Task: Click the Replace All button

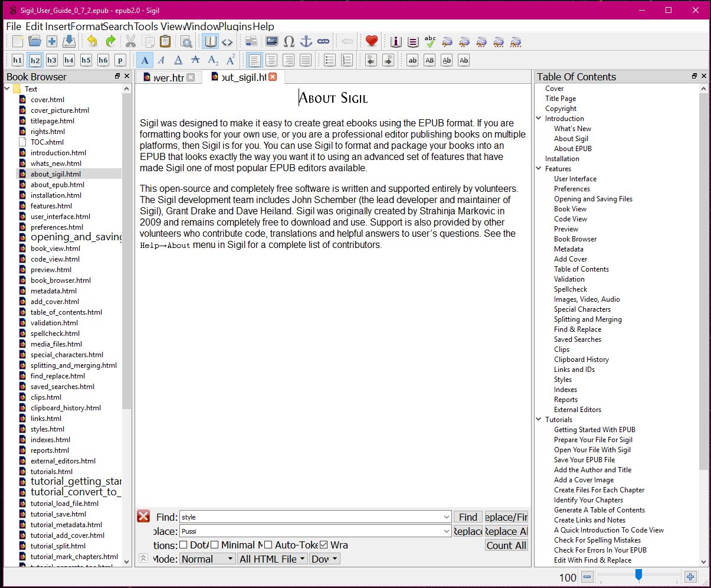Action: click(506, 531)
